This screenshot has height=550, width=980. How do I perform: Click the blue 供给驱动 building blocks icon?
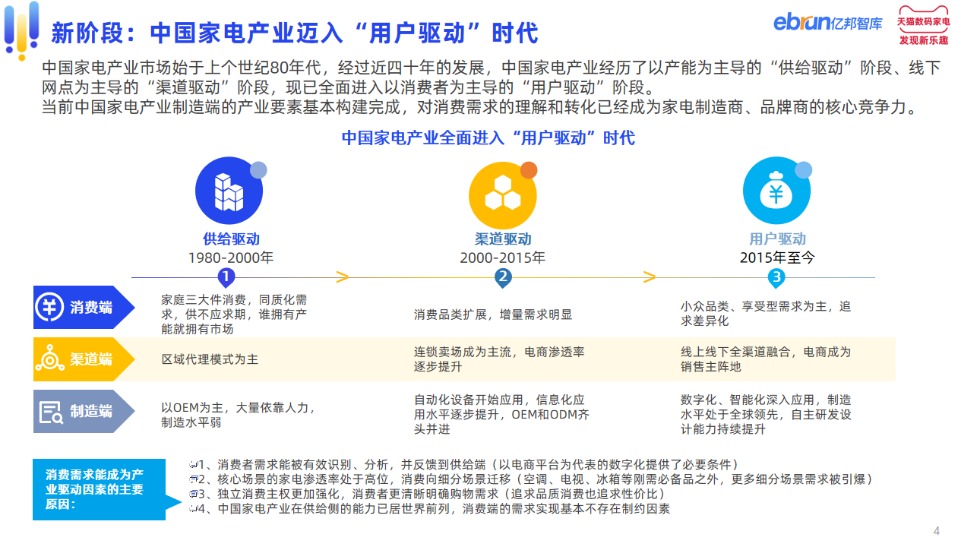[x=229, y=190]
